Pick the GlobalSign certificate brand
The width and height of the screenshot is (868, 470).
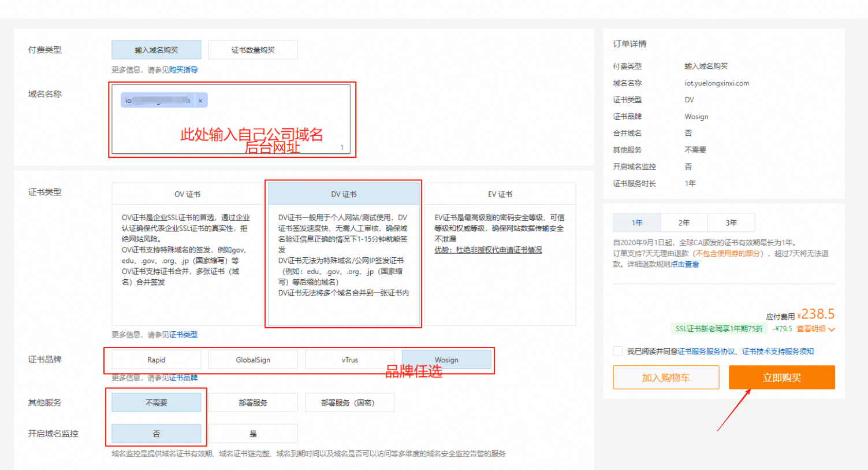(x=253, y=360)
